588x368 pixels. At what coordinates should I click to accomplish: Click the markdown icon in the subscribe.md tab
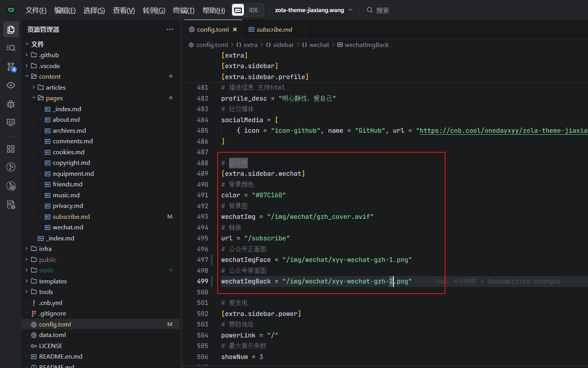click(251, 30)
